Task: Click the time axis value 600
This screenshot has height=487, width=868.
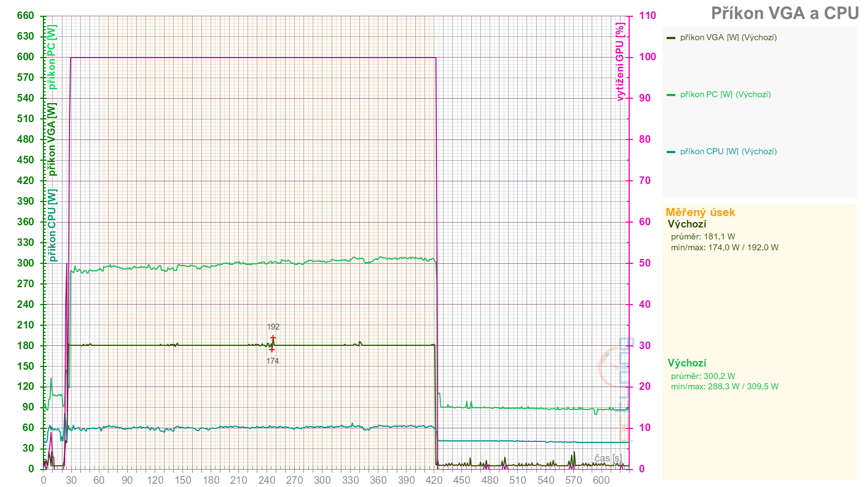Action: tap(601, 480)
